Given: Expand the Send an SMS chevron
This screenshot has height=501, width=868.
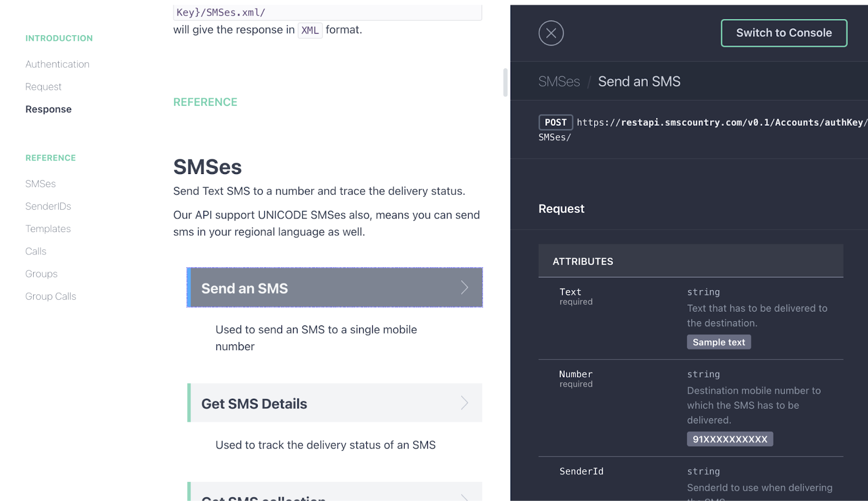Looking at the screenshot, I should click(x=464, y=287).
